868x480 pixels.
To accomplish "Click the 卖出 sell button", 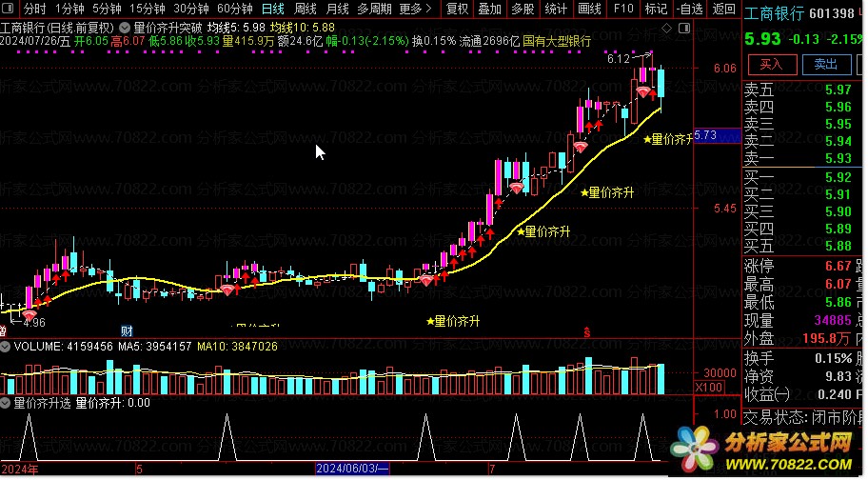I will [x=826, y=65].
